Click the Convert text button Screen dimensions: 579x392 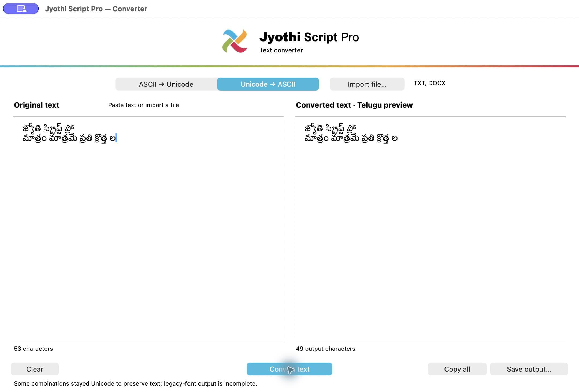[289, 369]
